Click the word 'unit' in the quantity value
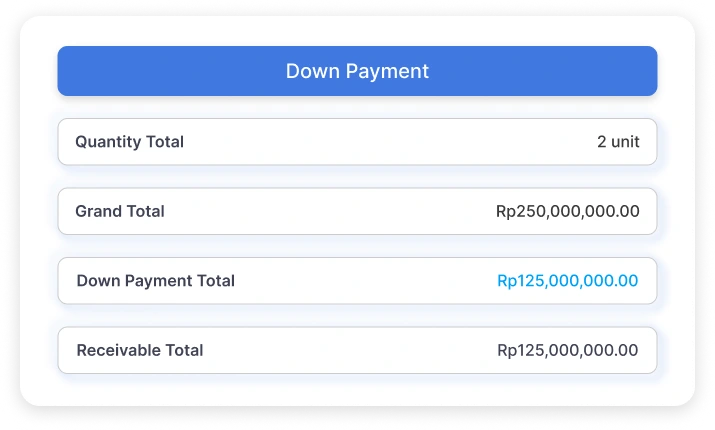This screenshot has width=715, height=430. point(625,142)
